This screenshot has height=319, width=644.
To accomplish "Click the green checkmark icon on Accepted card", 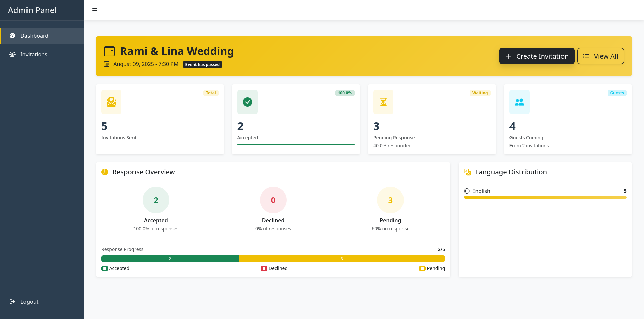I will 247,102.
